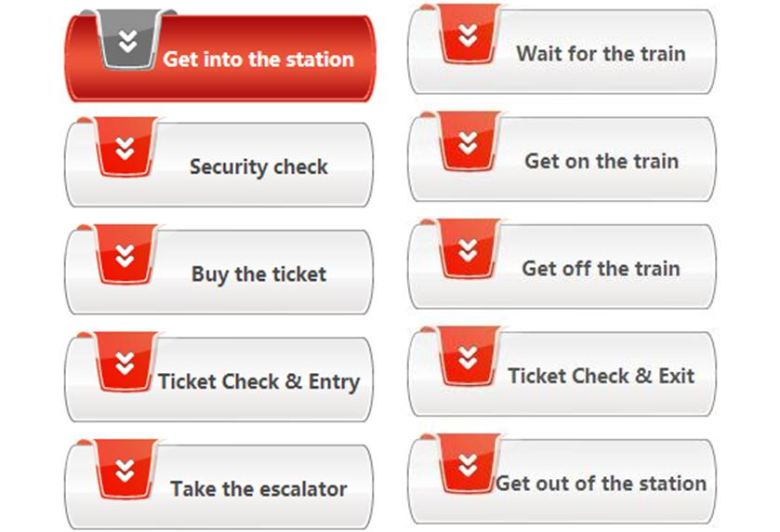Screen dimensions: 780x532
Task: Go to Ticket Check & Entry step
Action: pyautogui.click(x=258, y=381)
